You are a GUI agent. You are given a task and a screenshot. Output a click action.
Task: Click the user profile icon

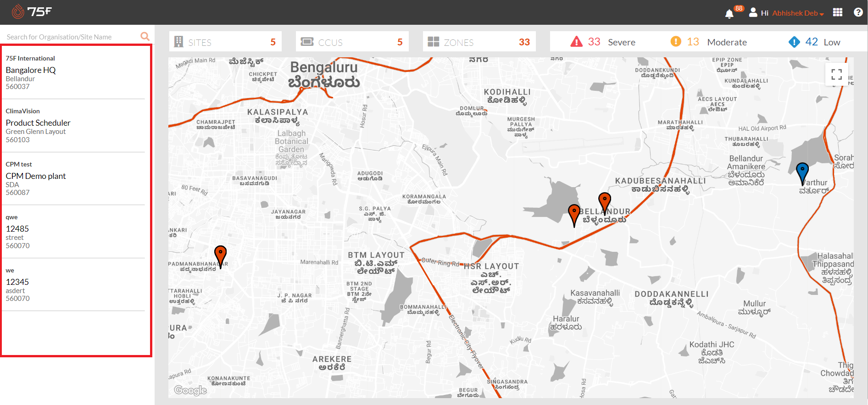coord(753,12)
